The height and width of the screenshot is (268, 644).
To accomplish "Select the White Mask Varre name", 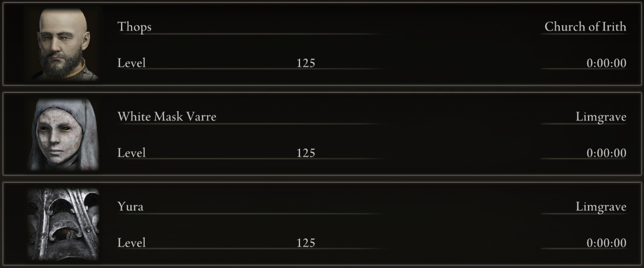I will pyautogui.click(x=167, y=116).
